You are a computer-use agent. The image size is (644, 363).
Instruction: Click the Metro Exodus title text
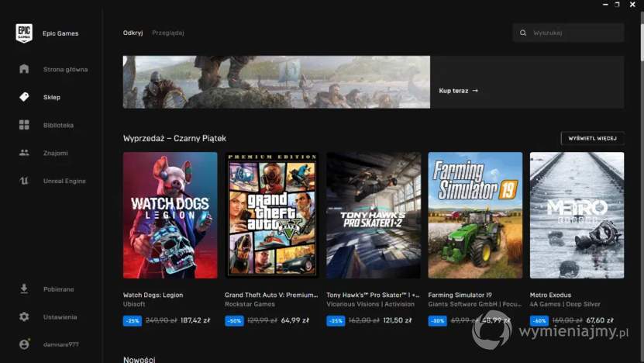pos(550,295)
